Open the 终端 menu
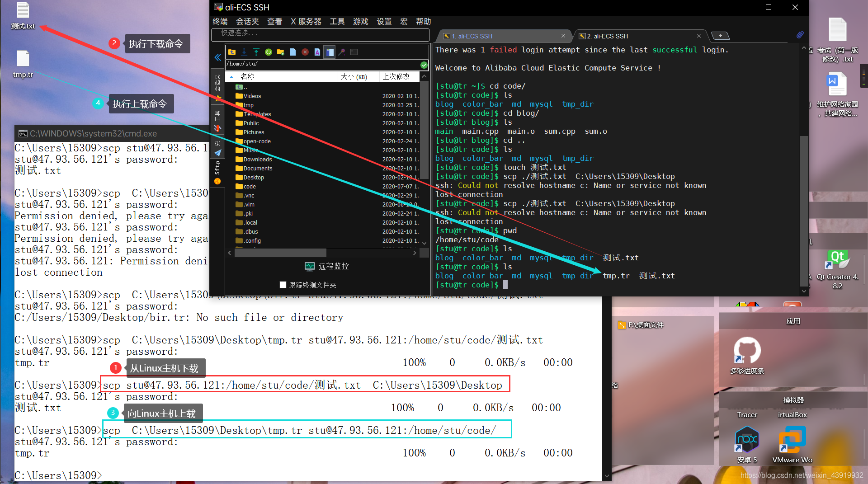 click(220, 21)
